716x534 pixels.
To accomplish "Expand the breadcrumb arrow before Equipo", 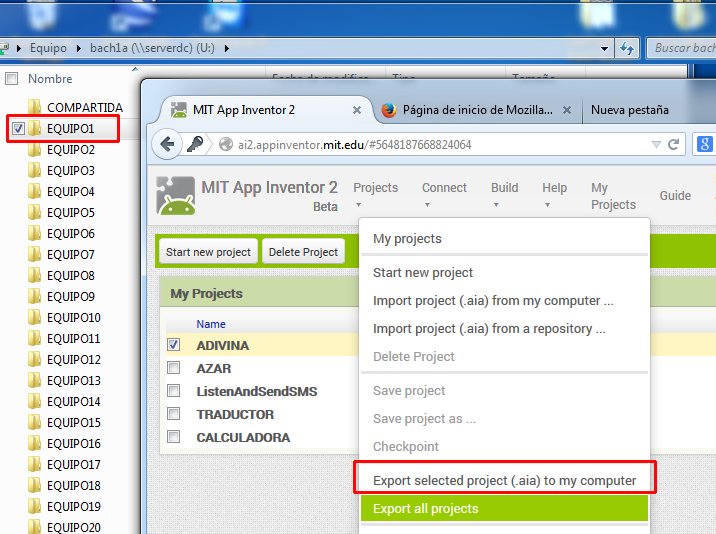I will (x=19, y=48).
